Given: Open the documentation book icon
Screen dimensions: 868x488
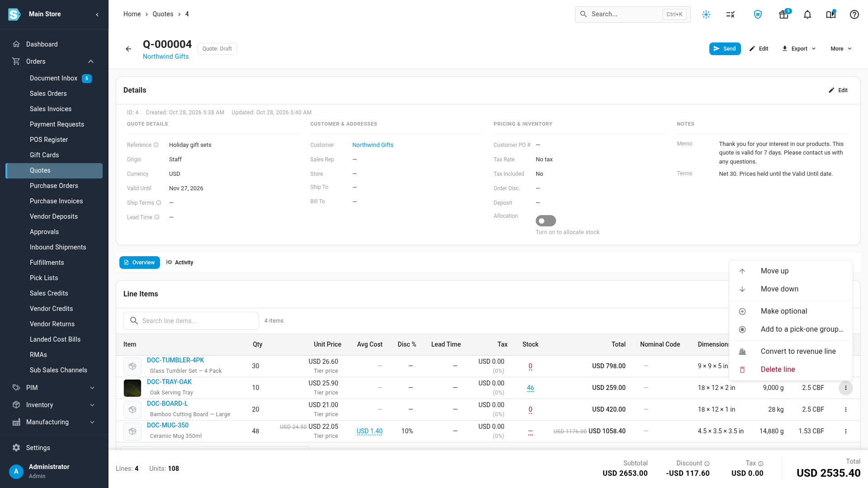Looking at the screenshot, I should [831, 14].
